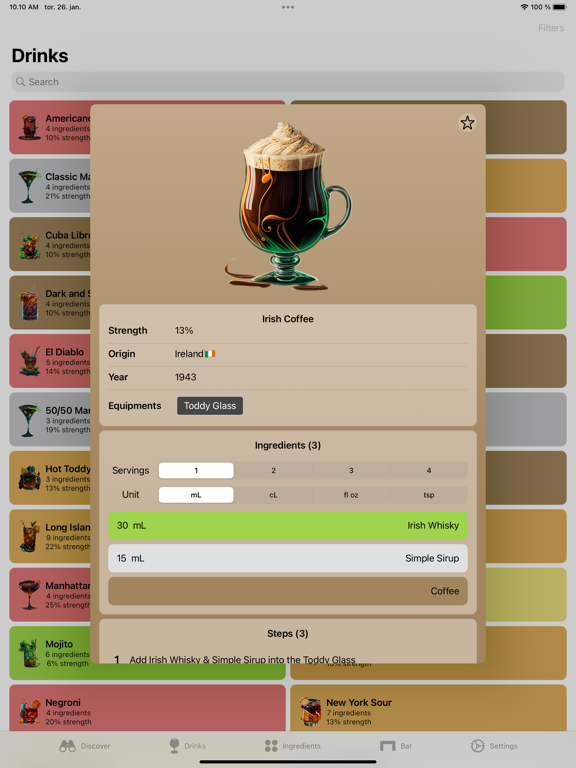Screen dimensions: 576x768
Task: Click the multitasking three-dots at top
Action: (288, 7)
